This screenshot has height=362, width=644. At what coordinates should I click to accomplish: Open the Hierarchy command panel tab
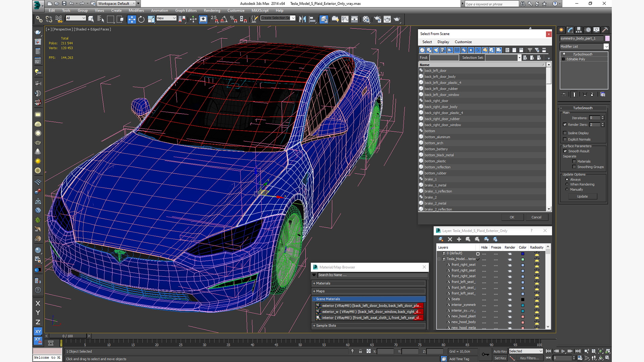click(x=579, y=30)
